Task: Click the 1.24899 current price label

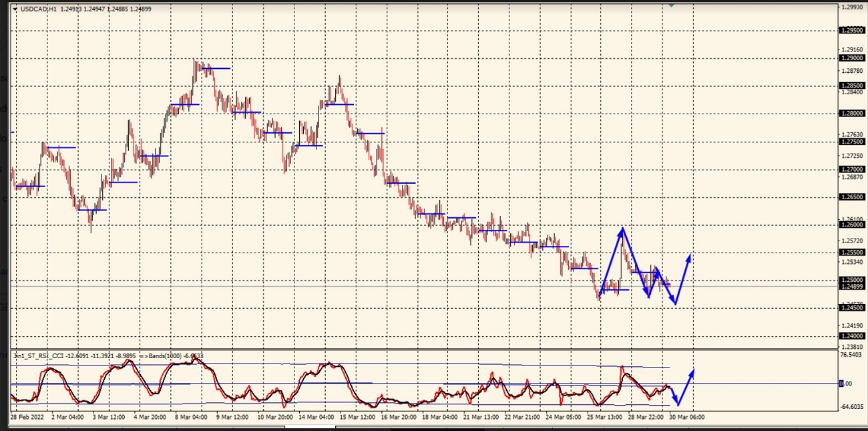Action: (852, 287)
